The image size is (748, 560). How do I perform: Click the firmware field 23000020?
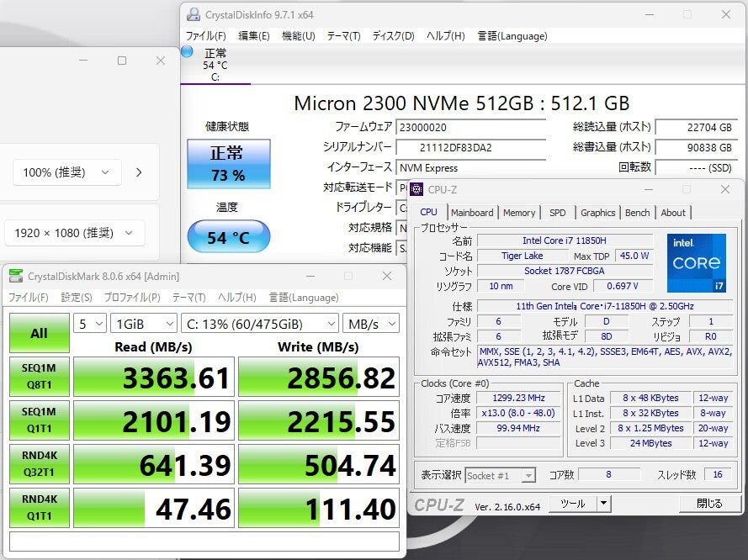[x=470, y=127]
